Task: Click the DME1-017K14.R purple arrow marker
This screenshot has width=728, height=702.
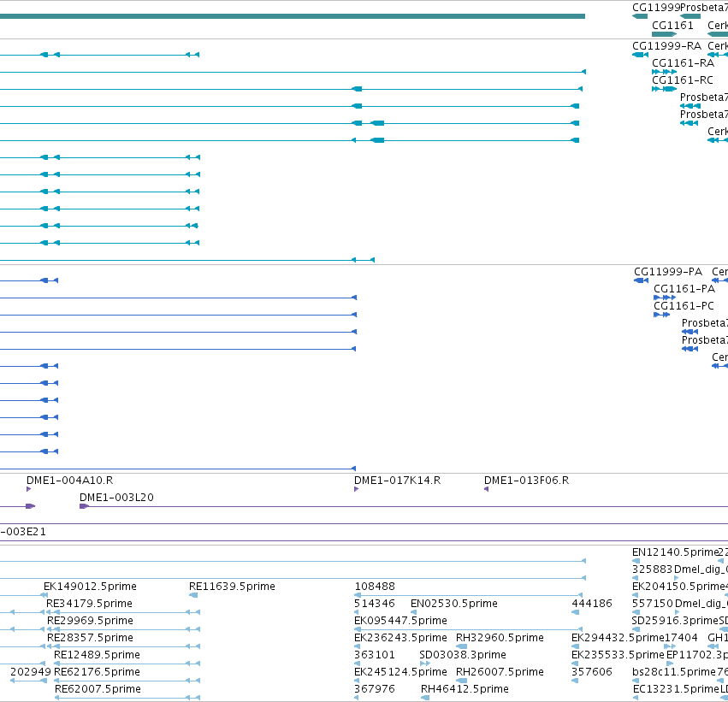Action: pos(356,489)
